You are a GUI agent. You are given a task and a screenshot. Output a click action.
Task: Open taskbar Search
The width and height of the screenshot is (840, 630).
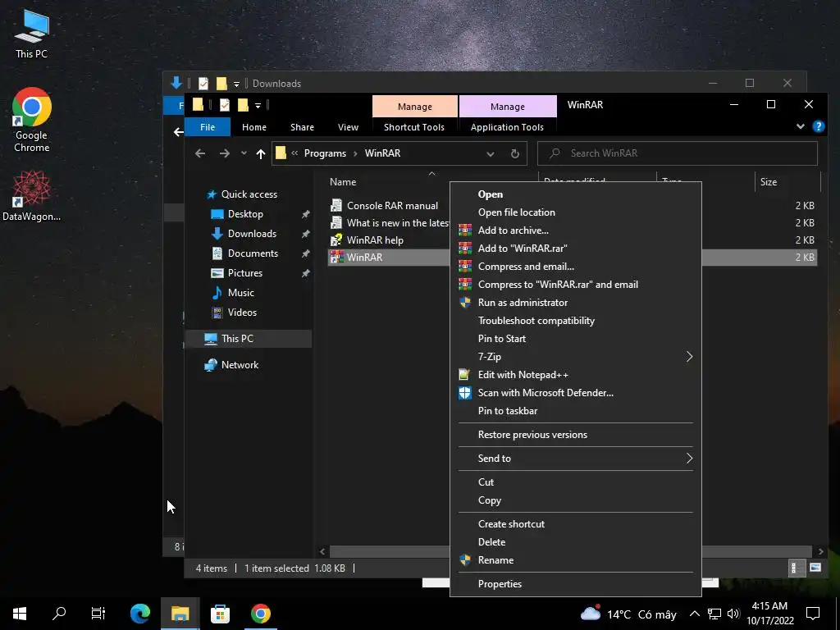pyautogui.click(x=59, y=614)
